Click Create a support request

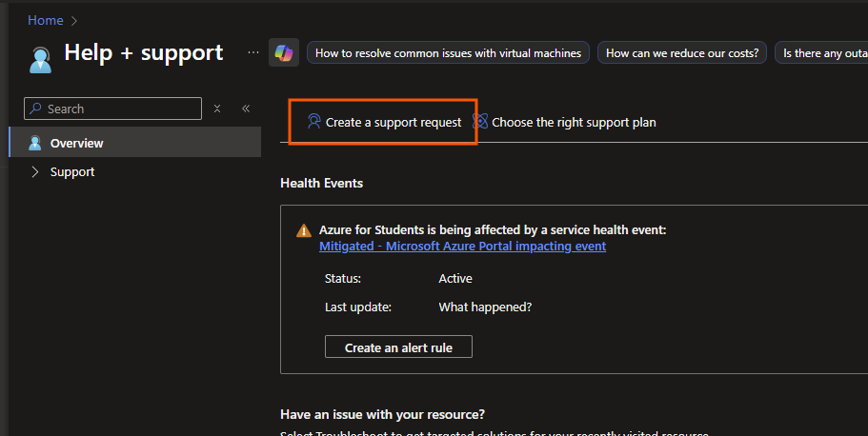pos(384,122)
